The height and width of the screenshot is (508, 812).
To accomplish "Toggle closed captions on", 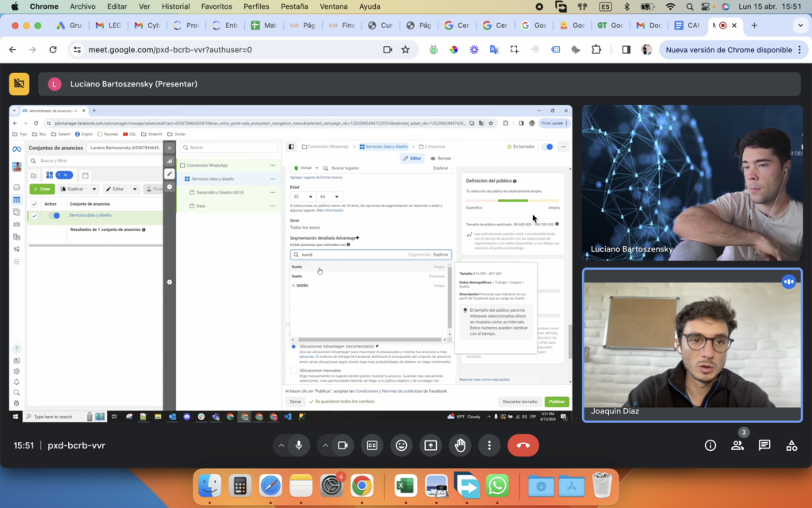I will pyautogui.click(x=371, y=445).
